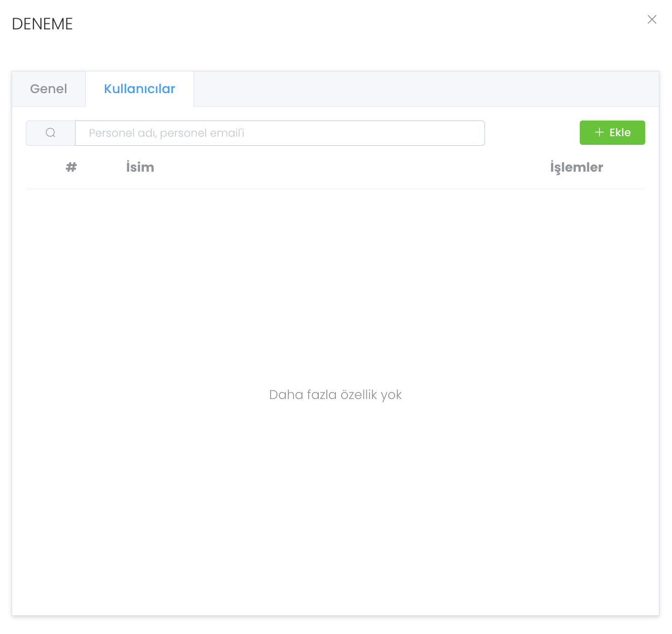Click 'Personel adı, personel email'i' placeholder text

166,133
